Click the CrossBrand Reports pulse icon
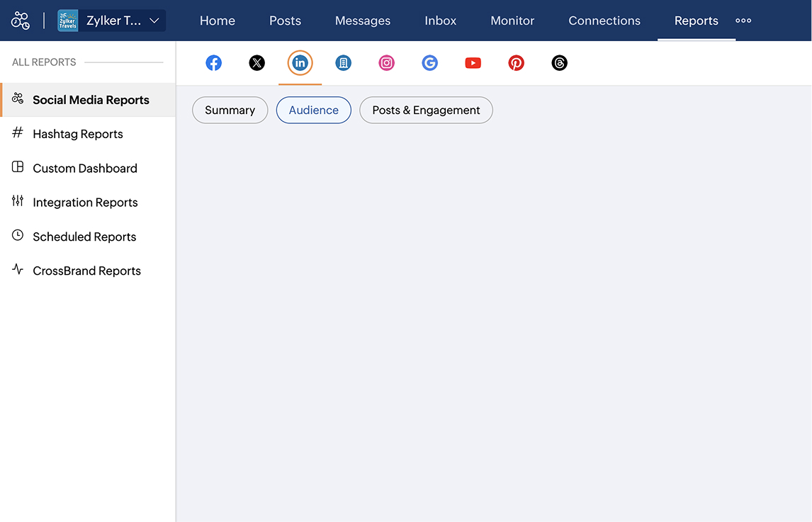 click(18, 269)
